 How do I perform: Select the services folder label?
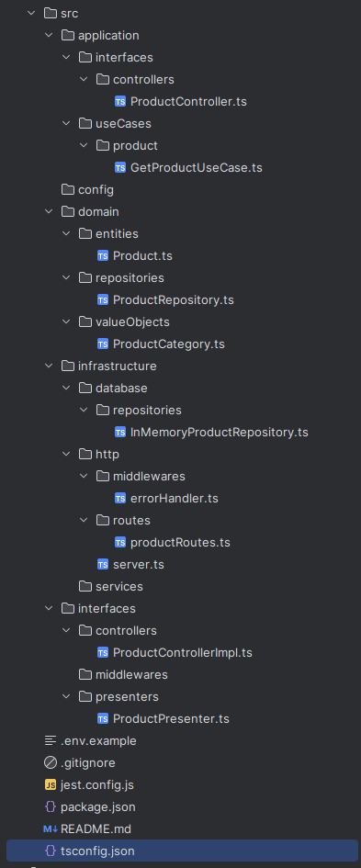click(x=119, y=586)
